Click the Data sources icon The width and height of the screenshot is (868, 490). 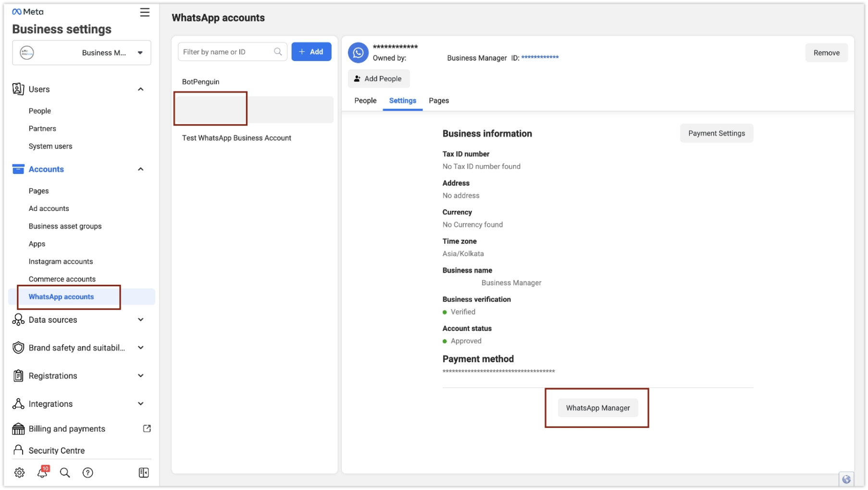(18, 320)
